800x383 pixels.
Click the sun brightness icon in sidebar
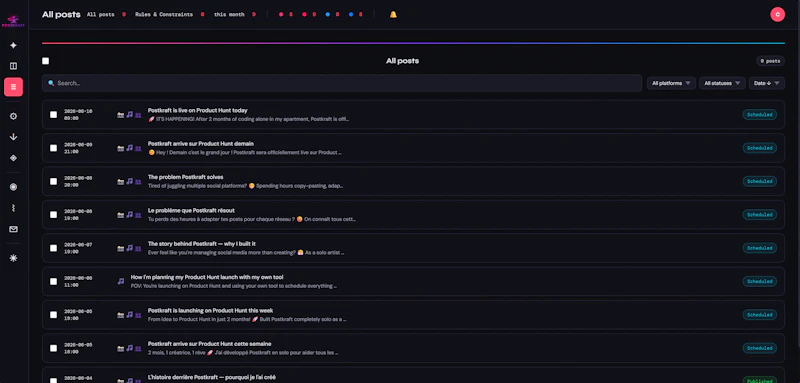click(13, 258)
